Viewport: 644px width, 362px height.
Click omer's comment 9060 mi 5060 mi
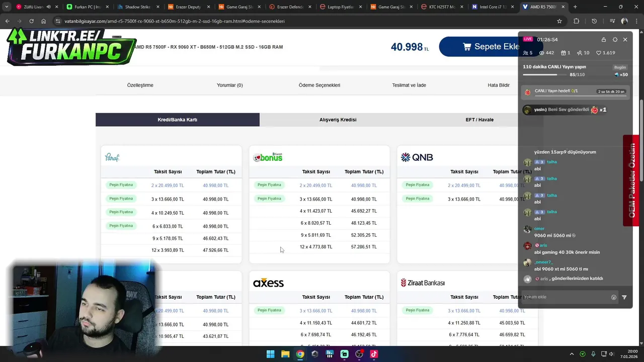tap(555, 235)
